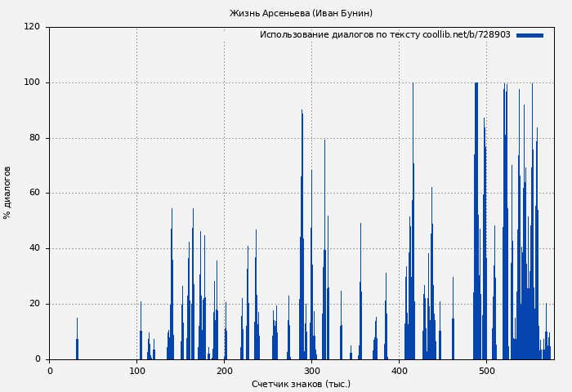
Task: Click the 120 tick label on y-axis
Action: point(32,27)
